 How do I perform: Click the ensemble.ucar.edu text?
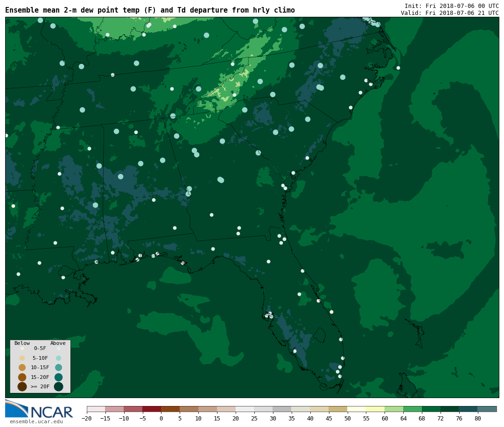click(36, 421)
